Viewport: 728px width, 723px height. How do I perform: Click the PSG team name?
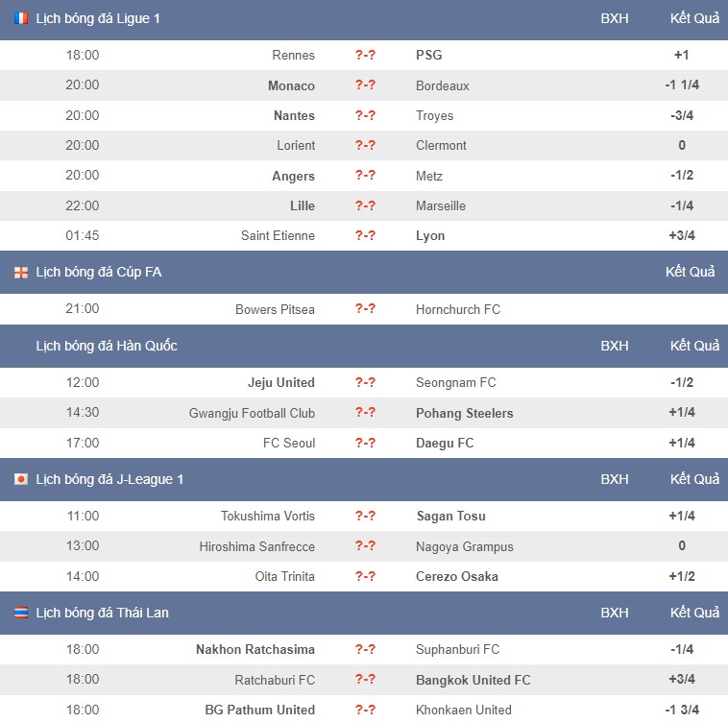429,56
